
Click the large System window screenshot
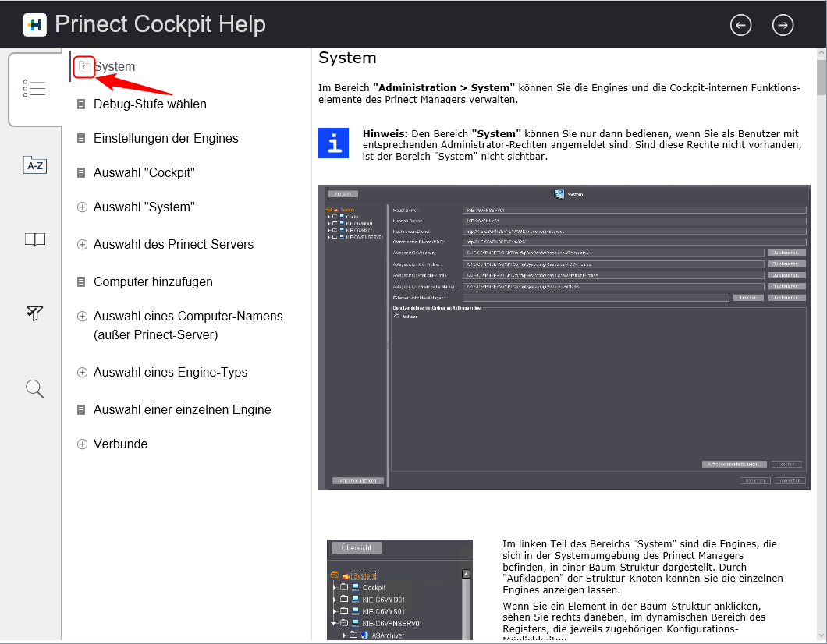pos(564,338)
